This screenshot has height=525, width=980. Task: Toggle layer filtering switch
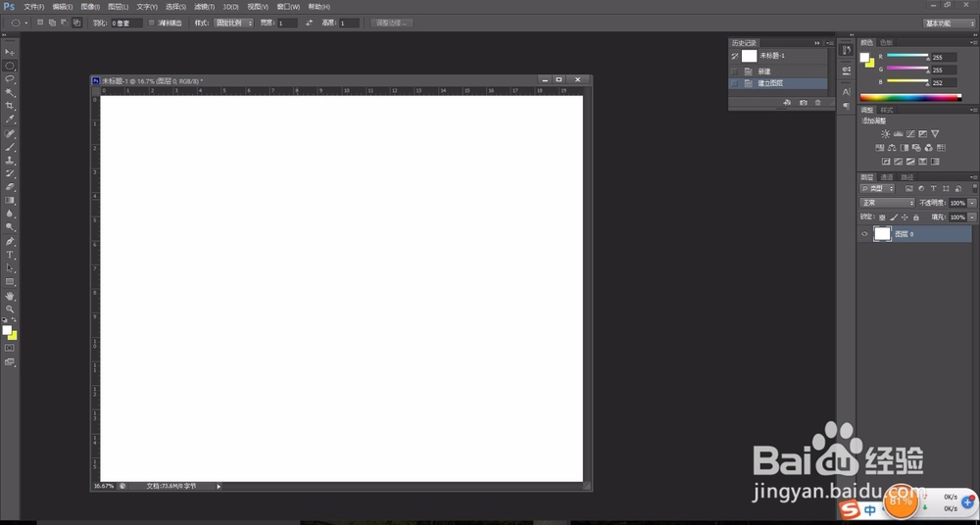[x=975, y=188]
